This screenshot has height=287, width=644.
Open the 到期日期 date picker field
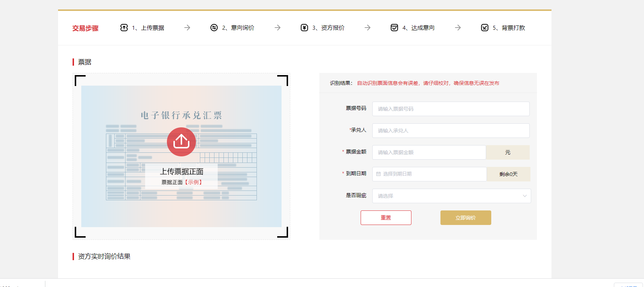[x=430, y=174]
